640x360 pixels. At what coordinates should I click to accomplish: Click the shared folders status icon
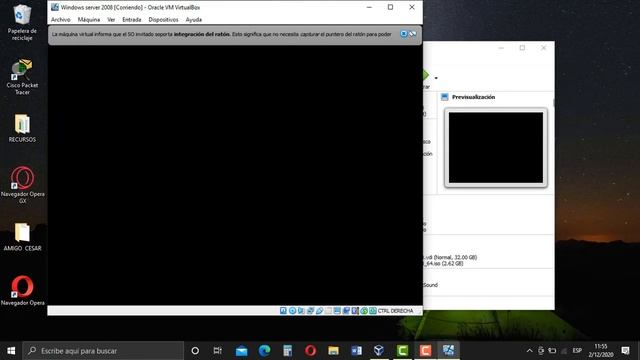point(328,311)
